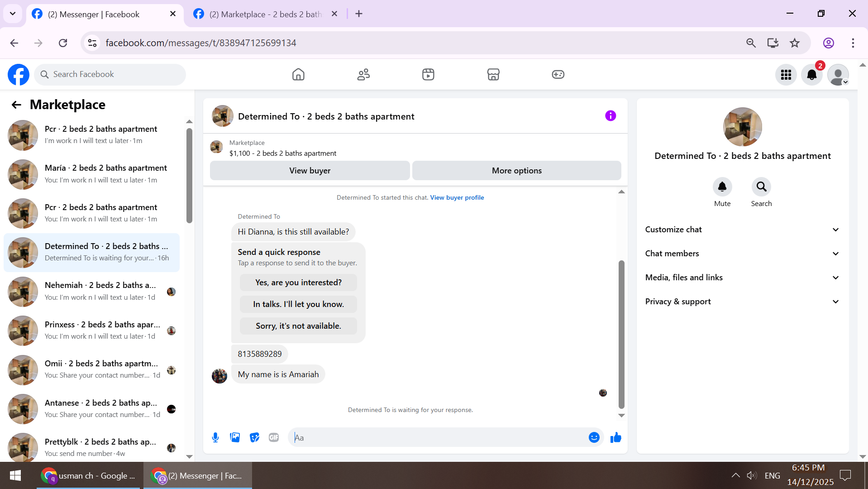Open the account profile avatar menu
This screenshot has width=868, height=489.
(838, 75)
